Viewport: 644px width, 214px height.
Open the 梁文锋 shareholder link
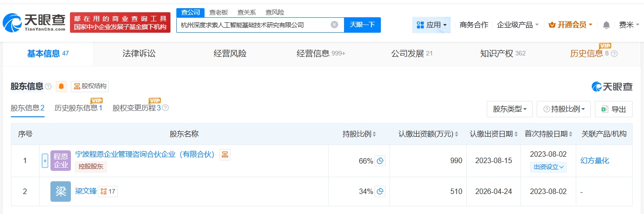[x=86, y=191]
